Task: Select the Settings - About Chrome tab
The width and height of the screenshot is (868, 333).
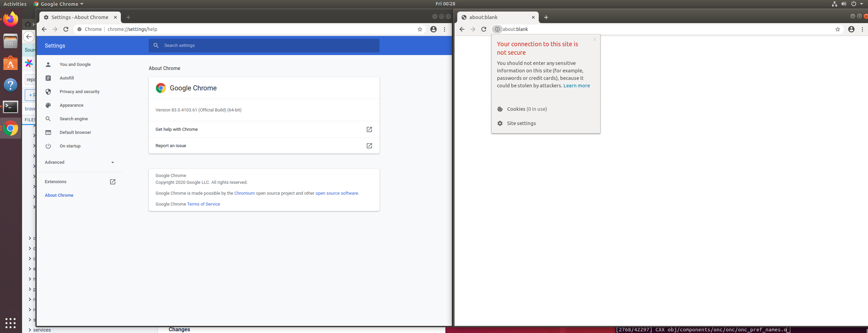Action: [80, 17]
